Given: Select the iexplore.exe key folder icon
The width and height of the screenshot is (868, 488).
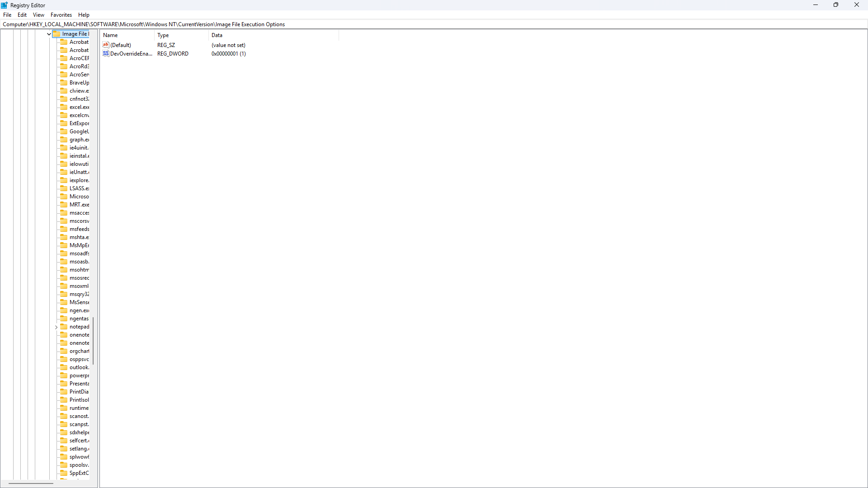Looking at the screenshot, I should click(64, 180).
